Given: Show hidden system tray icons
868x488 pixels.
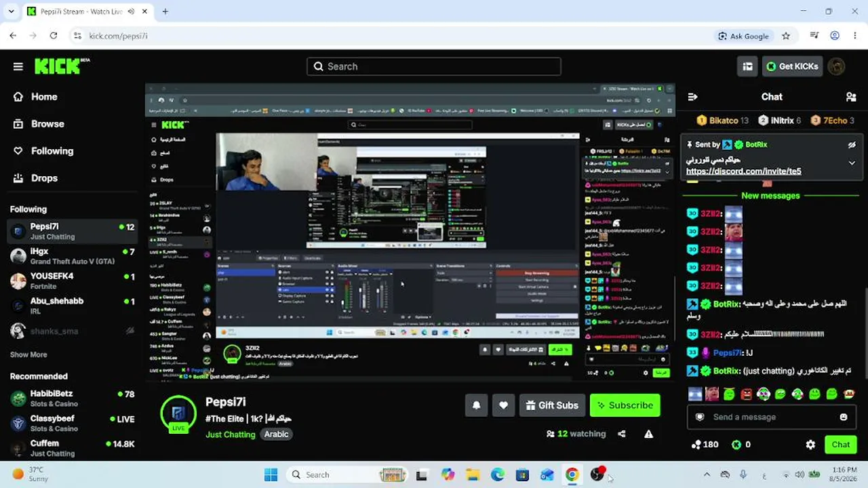Looking at the screenshot, I should click(x=707, y=475).
